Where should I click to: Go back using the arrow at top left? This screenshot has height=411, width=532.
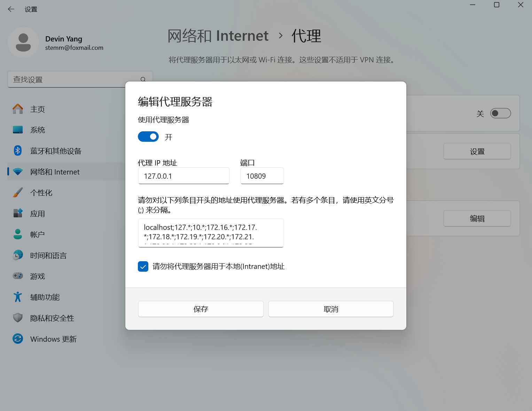(11, 9)
